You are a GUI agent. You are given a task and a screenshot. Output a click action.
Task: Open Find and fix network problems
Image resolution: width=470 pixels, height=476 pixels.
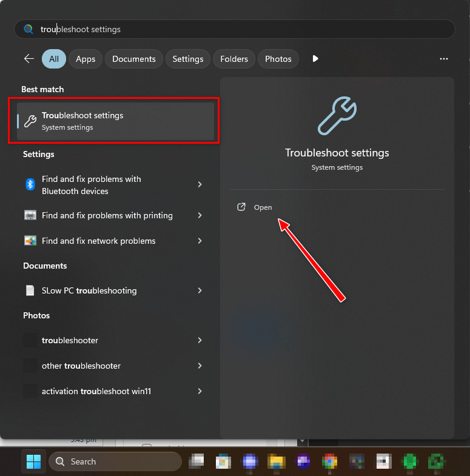[114, 241]
